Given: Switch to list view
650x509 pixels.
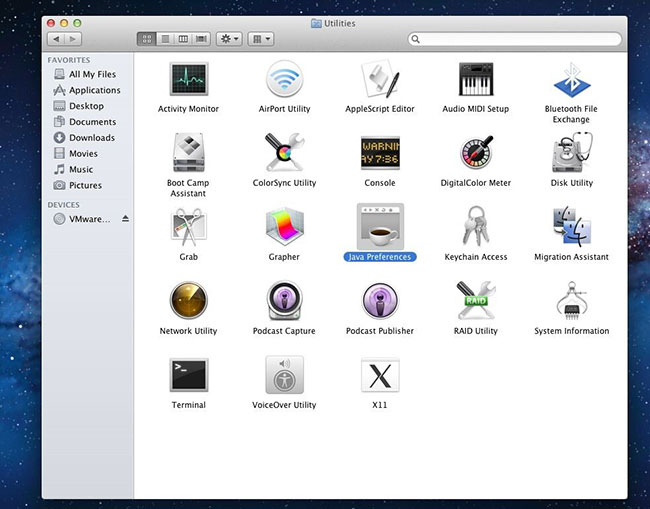Looking at the screenshot, I should click(165, 39).
